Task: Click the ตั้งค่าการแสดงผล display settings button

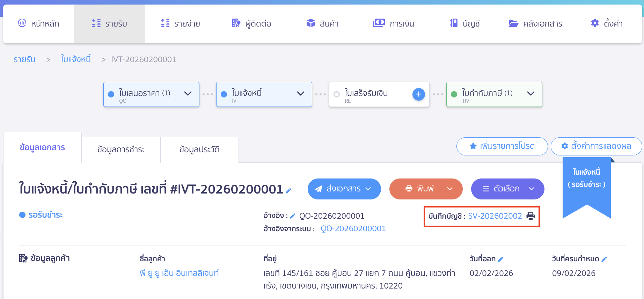Action: point(596,146)
